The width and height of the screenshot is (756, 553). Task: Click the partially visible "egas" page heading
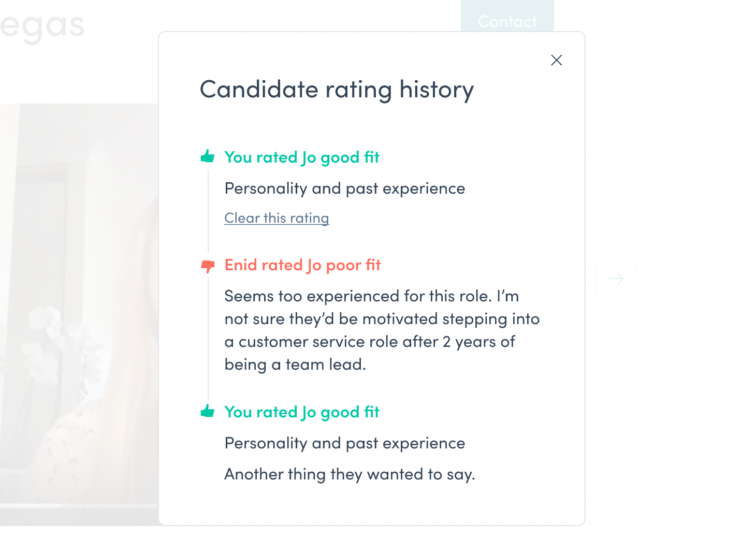click(42, 27)
